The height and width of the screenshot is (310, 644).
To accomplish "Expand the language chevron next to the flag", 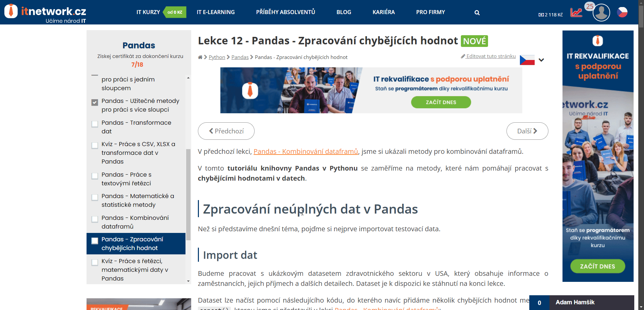I will tap(541, 60).
